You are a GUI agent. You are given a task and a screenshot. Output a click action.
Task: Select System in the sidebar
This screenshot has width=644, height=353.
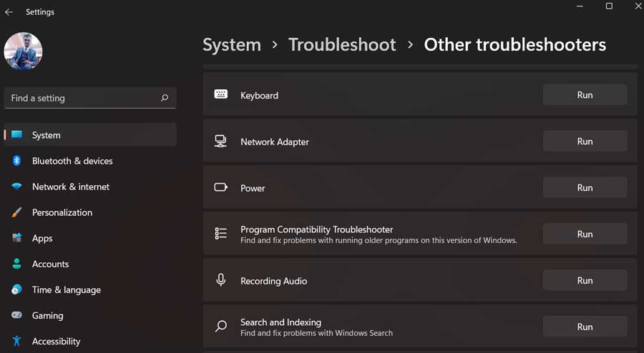90,135
